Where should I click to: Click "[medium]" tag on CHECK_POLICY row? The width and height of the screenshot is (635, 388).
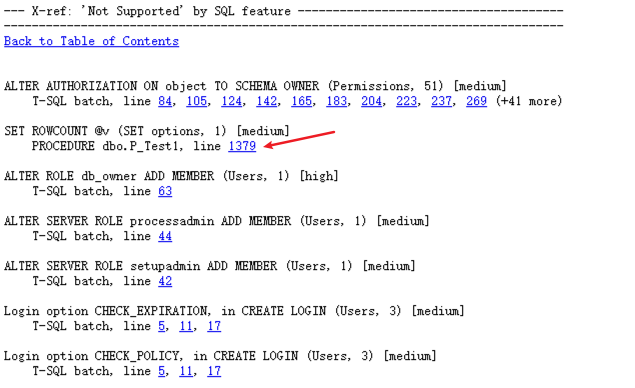(x=410, y=356)
